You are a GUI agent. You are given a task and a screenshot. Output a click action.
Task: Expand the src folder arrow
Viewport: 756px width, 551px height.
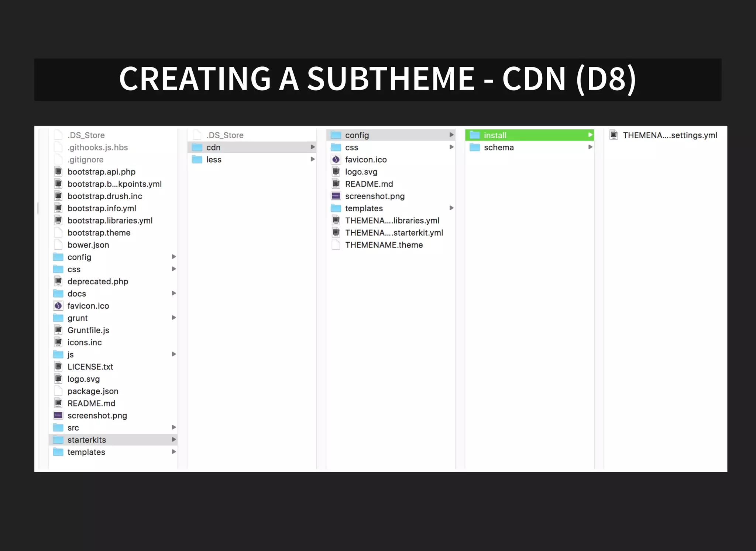pyautogui.click(x=174, y=427)
